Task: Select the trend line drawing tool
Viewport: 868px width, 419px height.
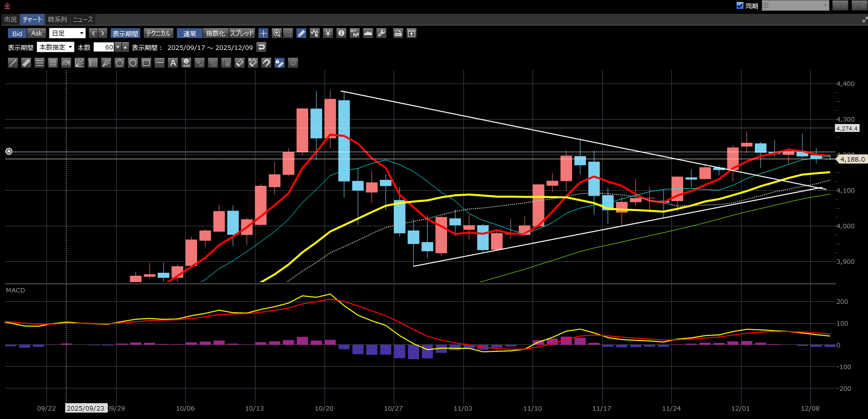Action: 13,63
